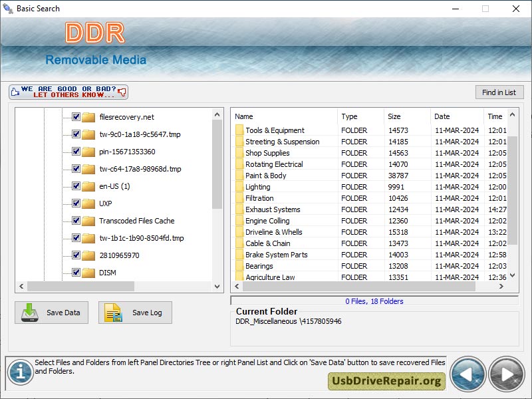
Task: Click the tree panel scroll up arrow
Action: pos(217,114)
